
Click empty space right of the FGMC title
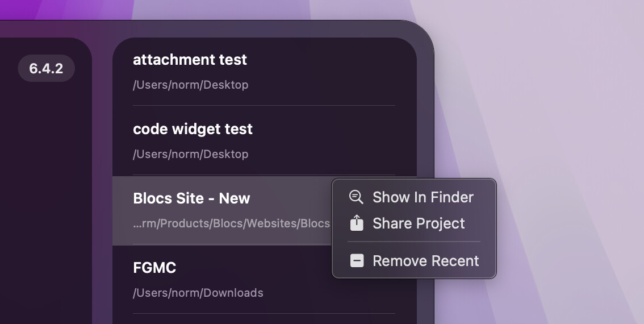pyautogui.click(x=256, y=268)
